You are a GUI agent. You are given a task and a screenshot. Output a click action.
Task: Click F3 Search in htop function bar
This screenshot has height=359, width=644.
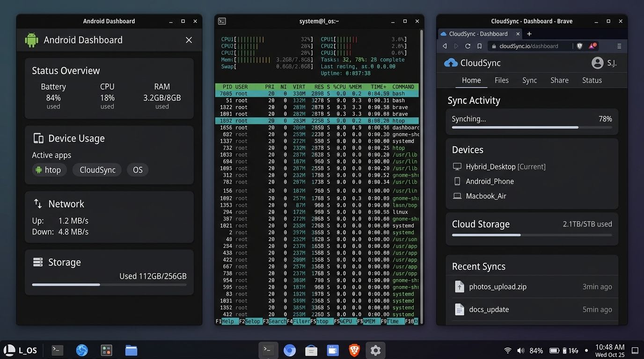click(x=274, y=322)
